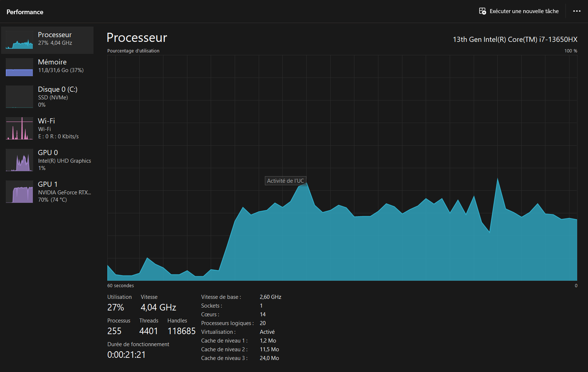Select the Wi-Fi activity graph icon
This screenshot has width=588, height=372.
[19, 128]
